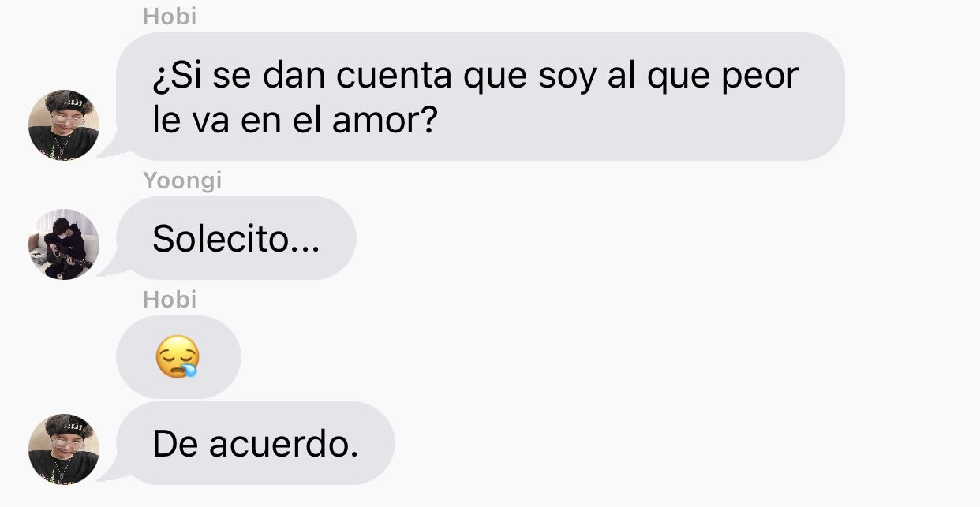
Task: Tap the gray bubble containing only the emoji
Action: pos(178,357)
